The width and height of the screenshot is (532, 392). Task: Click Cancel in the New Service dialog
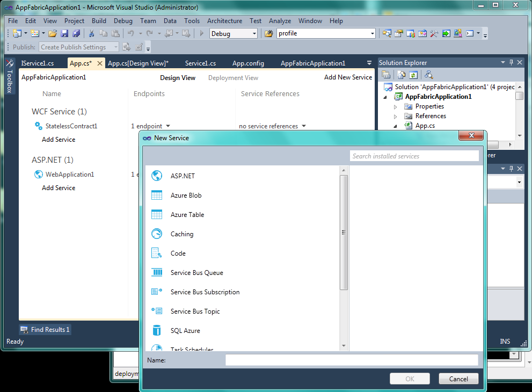[x=458, y=379]
